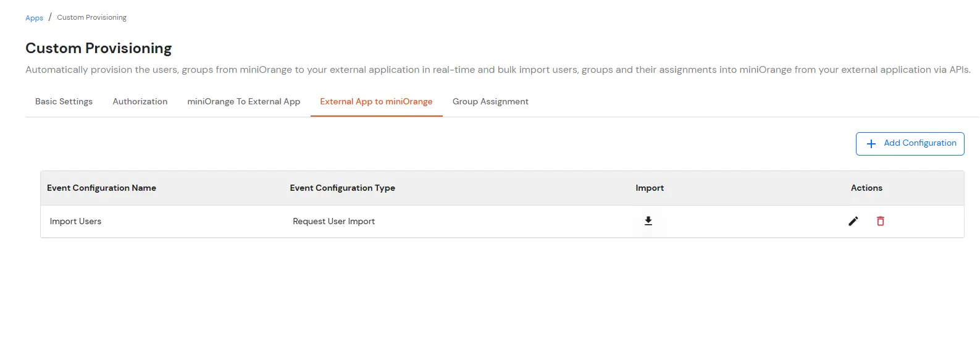Click the Event Configuration Name column header
This screenshot has width=980, height=347.
click(x=101, y=188)
